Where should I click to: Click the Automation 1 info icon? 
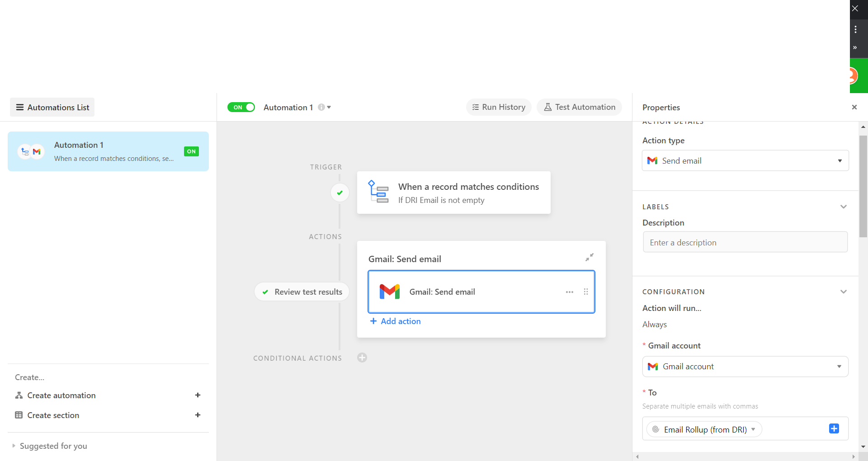tap(321, 107)
